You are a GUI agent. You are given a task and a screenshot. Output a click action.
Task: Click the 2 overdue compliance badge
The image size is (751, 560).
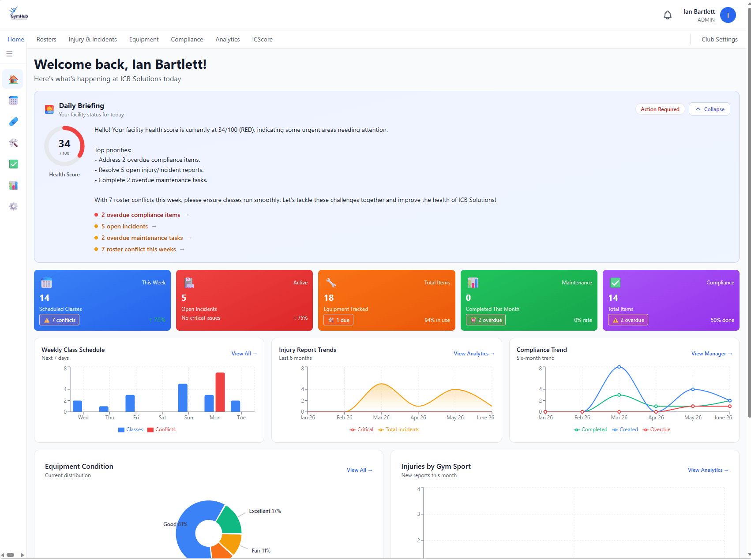tap(627, 320)
